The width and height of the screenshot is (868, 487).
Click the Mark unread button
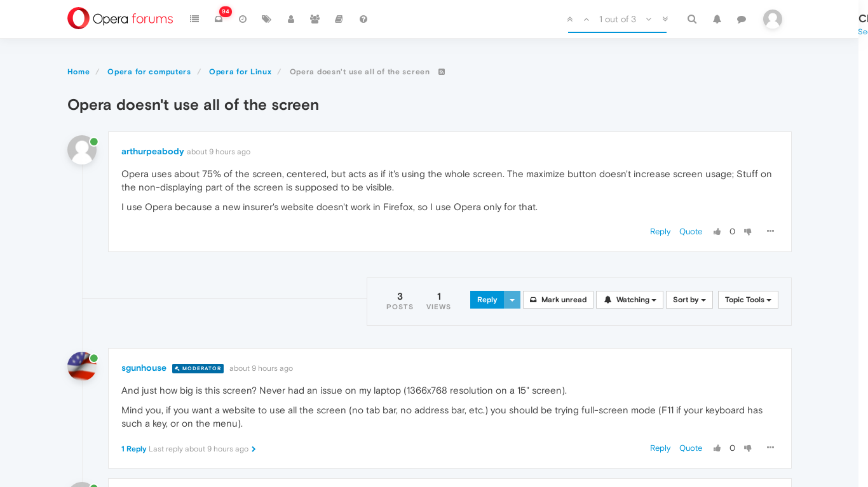click(558, 300)
